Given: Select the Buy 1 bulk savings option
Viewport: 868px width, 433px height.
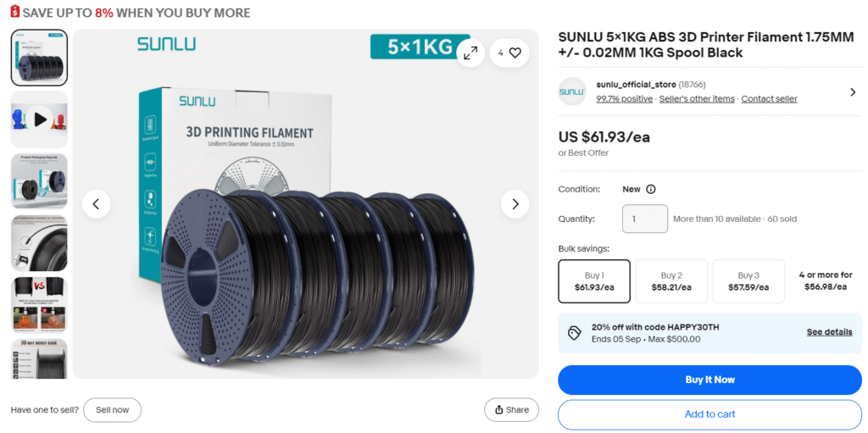Looking at the screenshot, I should click(594, 281).
